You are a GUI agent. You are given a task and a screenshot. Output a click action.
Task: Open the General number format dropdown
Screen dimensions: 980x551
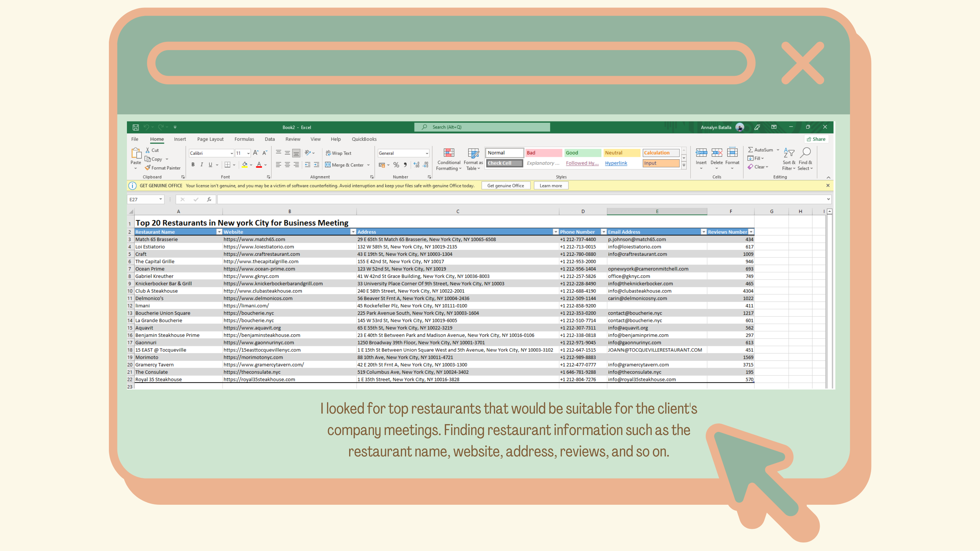[426, 153]
